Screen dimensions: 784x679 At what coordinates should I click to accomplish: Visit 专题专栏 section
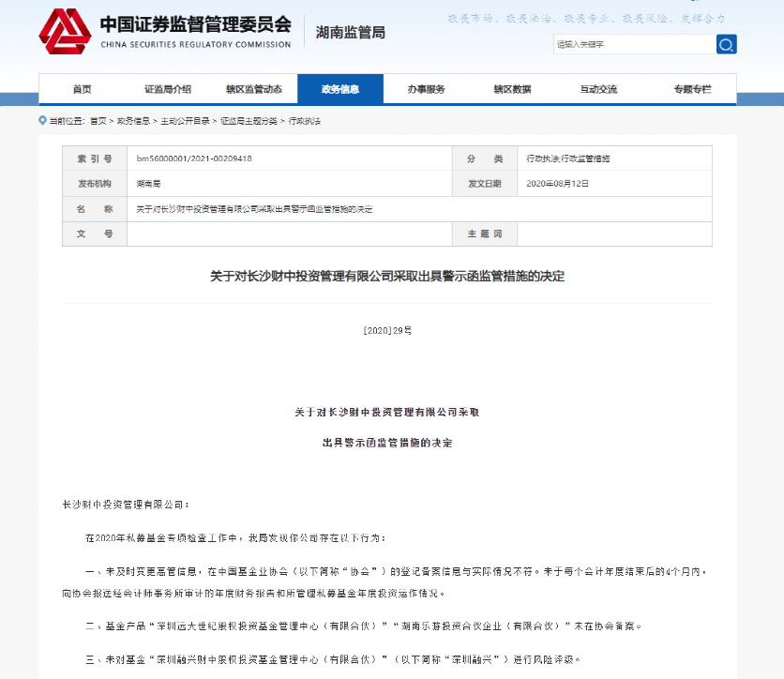[692, 89]
